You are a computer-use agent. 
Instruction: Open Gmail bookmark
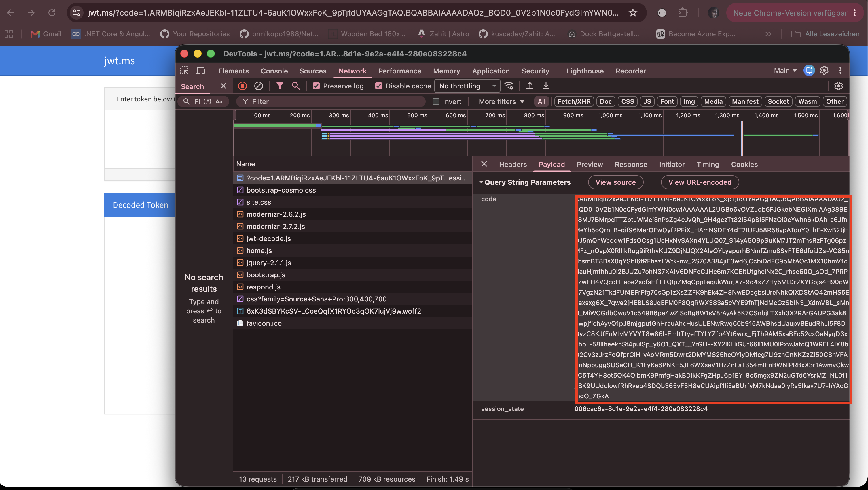click(x=46, y=34)
